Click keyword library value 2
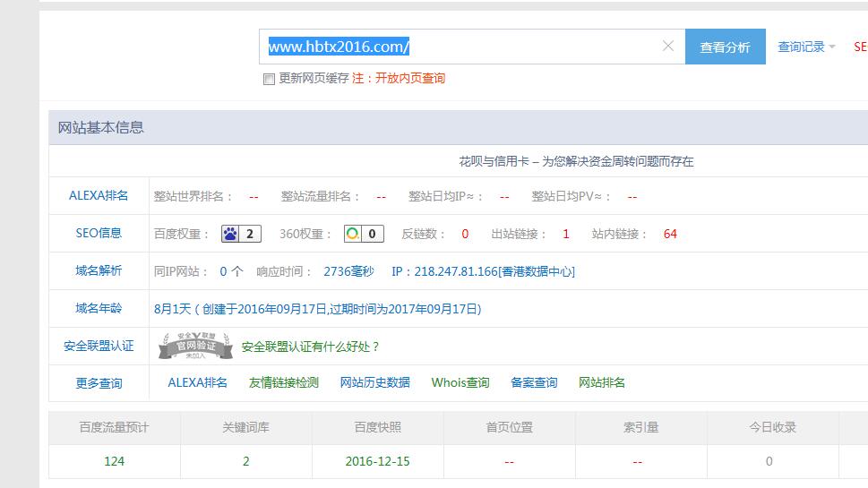The height and width of the screenshot is (488, 868). click(245, 461)
